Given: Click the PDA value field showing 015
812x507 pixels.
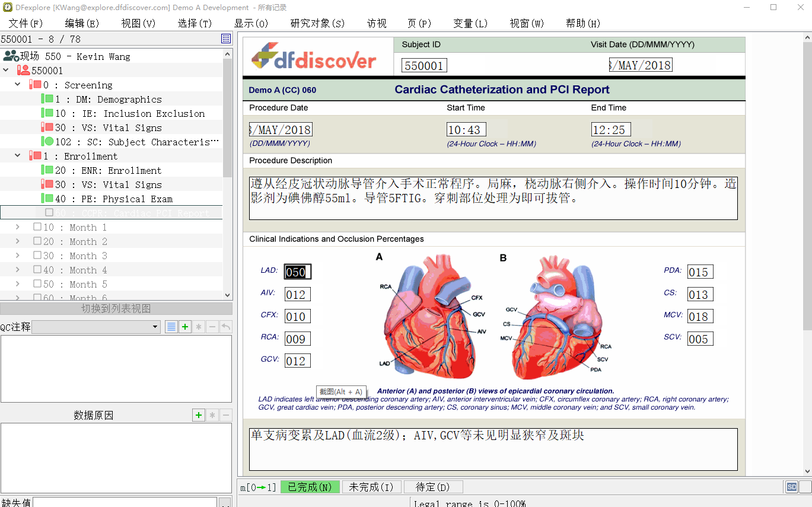Looking at the screenshot, I should [x=700, y=272].
